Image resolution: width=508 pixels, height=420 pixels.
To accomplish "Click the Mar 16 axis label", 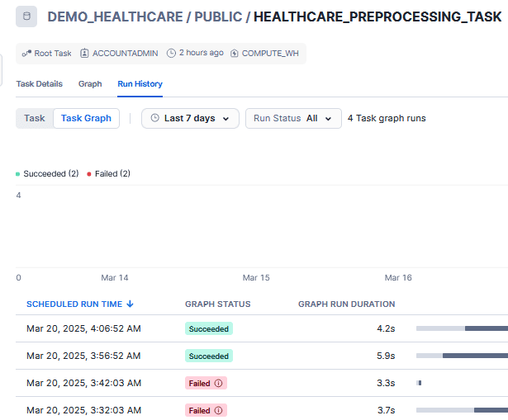I will [398, 277].
